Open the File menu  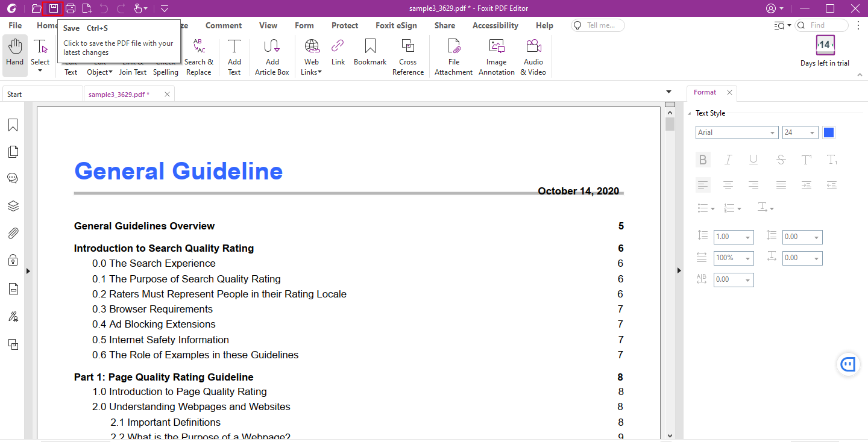[x=15, y=25]
